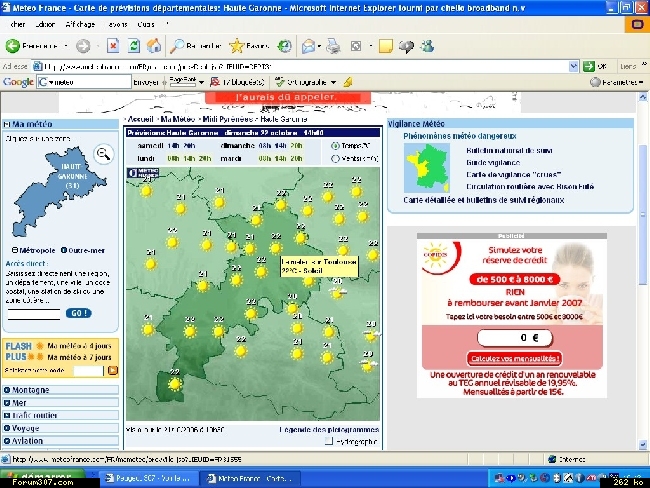Zoom the Haute Garonne map with the magnifier
Viewport: 650px width, 488px height.
103,154
